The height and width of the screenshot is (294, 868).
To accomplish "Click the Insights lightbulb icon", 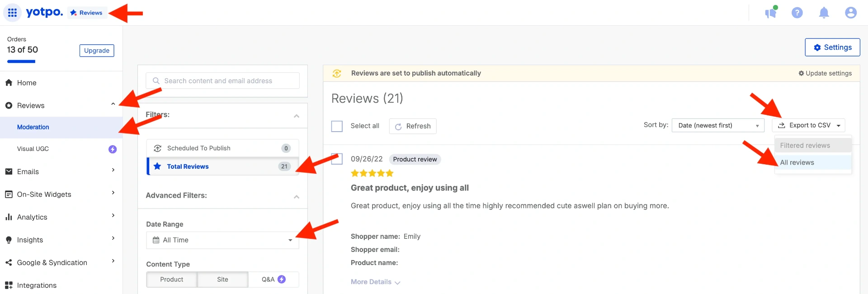I will (x=9, y=240).
